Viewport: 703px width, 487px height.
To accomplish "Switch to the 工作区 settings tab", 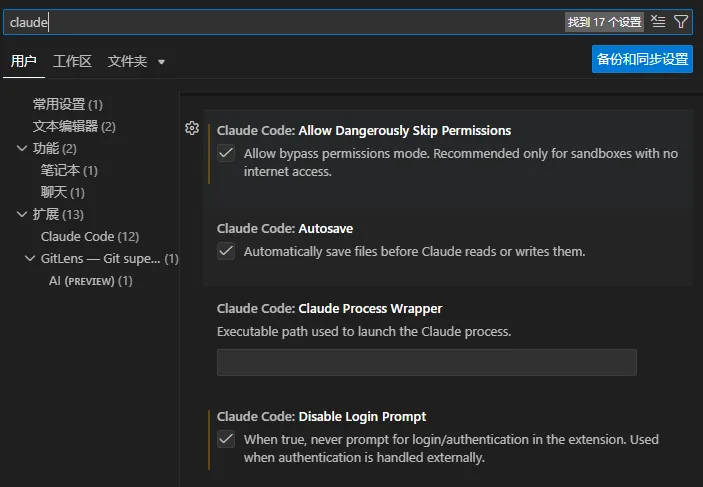I will 72,61.
